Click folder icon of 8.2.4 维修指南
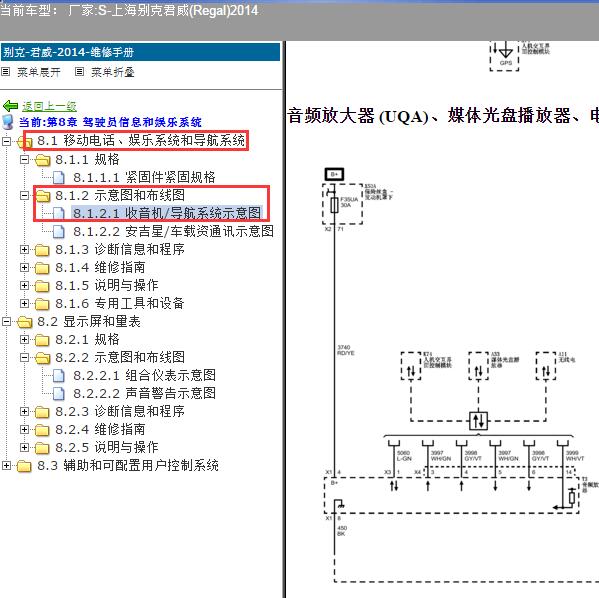This screenshot has width=599, height=598. pos(42,430)
